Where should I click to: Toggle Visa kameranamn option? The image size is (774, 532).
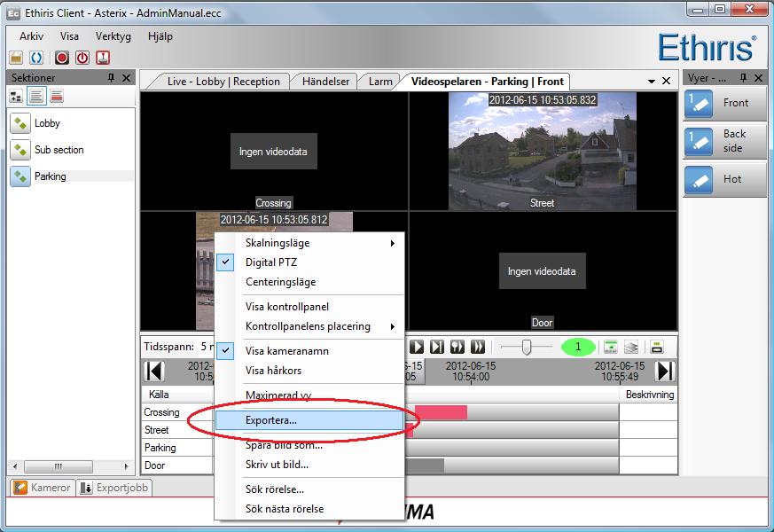[x=309, y=351]
